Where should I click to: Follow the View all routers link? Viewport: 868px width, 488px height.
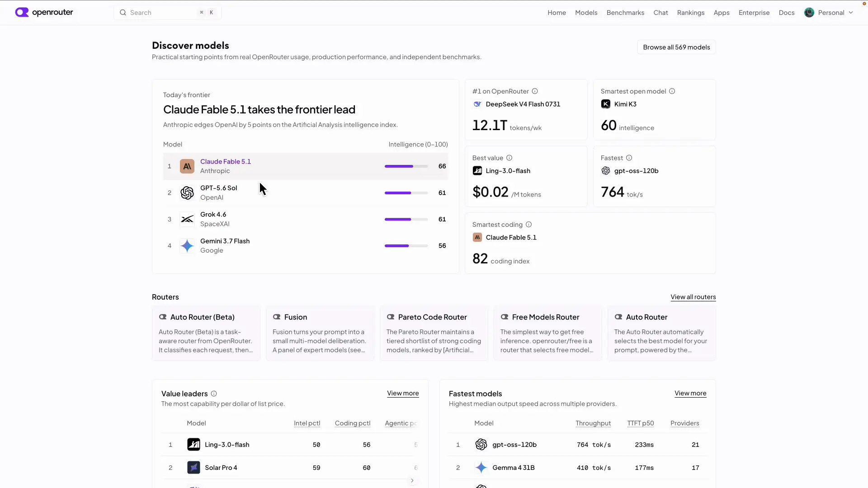(x=693, y=297)
